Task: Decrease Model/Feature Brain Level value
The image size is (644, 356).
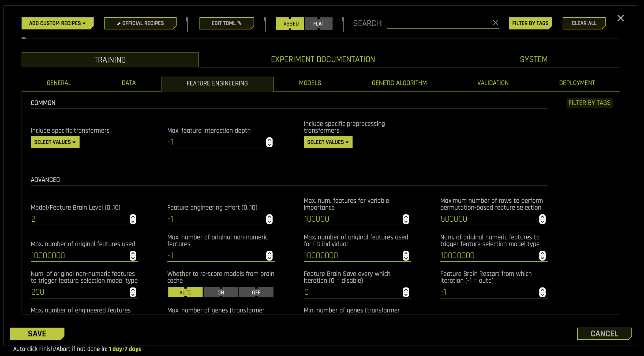Action: click(133, 222)
